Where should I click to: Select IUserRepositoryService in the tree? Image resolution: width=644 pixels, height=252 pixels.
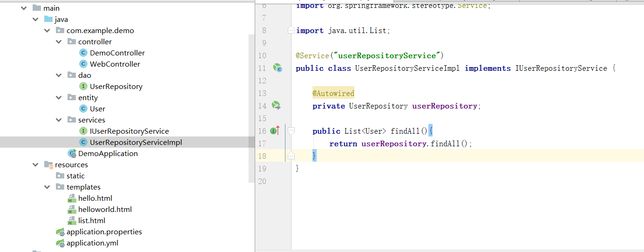click(129, 131)
